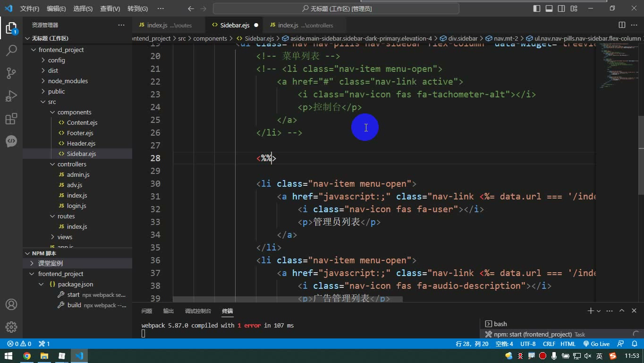Toggle the secondary side bar layout button
The height and width of the screenshot is (363, 644).
point(561,9)
